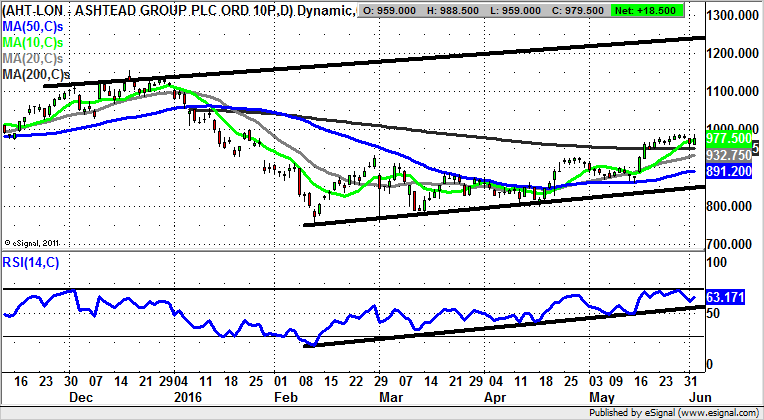This screenshot has width=764, height=420.
Task: Click the grey MA(20,C)s indicator label
Action: tap(32, 58)
